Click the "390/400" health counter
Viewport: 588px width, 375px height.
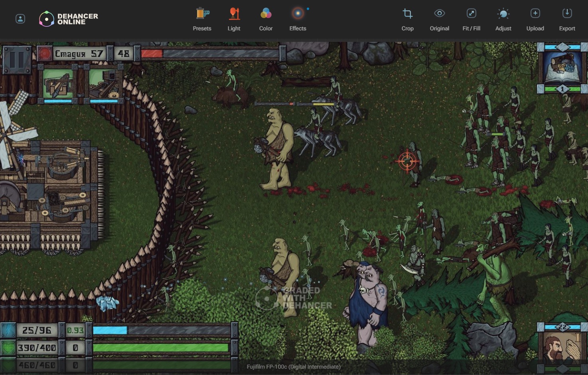(x=37, y=348)
